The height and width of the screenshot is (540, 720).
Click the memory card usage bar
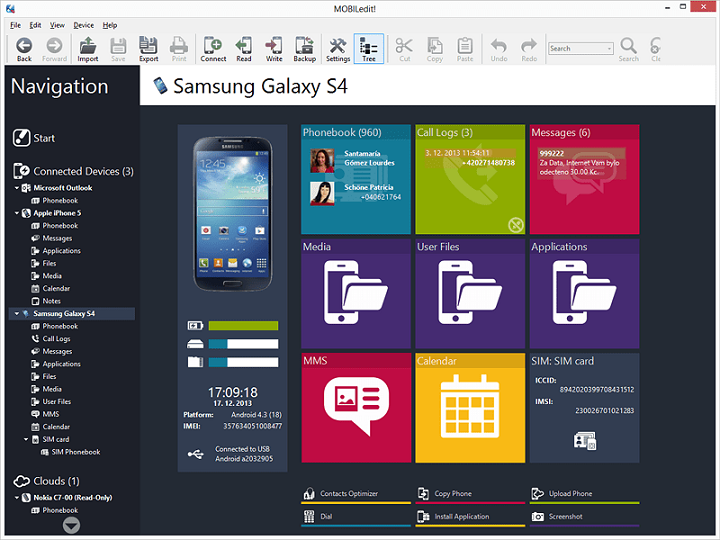tap(243, 362)
